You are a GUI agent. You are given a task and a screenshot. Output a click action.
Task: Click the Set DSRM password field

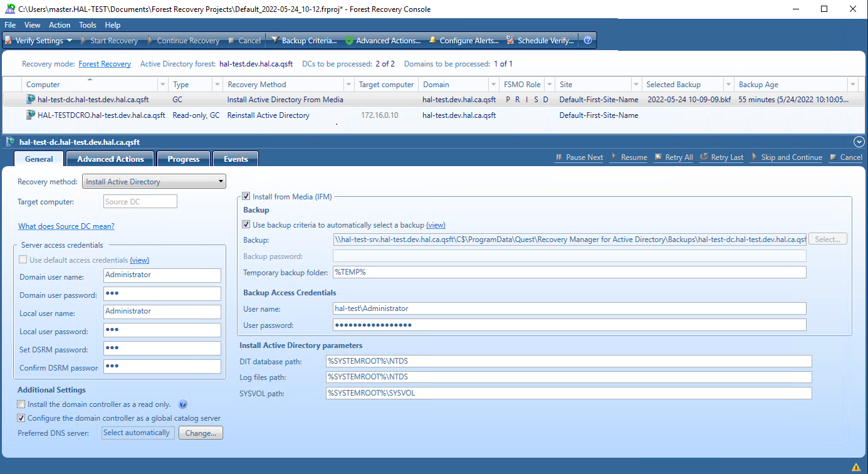pos(162,349)
